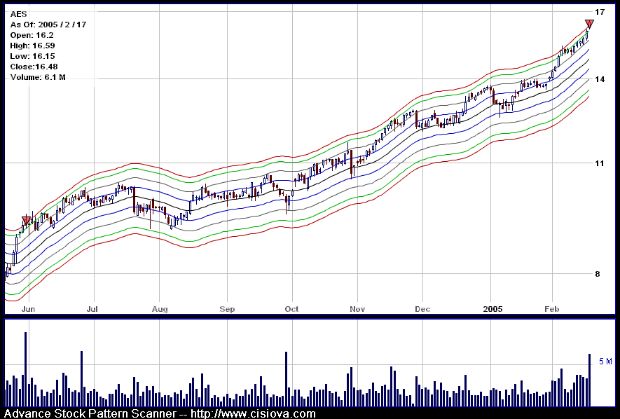This screenshot has height=419, width=620.
Task: Click the red triangle marker near June
Action: [26, 220]
